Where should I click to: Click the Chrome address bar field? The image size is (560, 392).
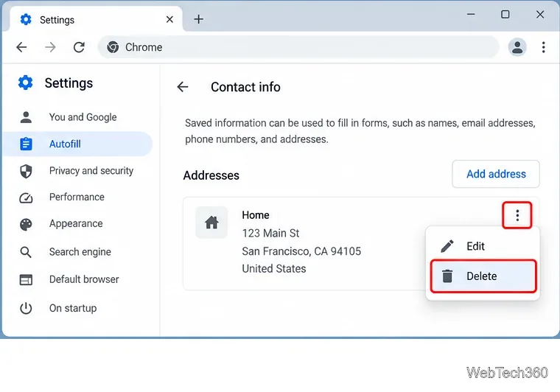click(x=298, y=47)
